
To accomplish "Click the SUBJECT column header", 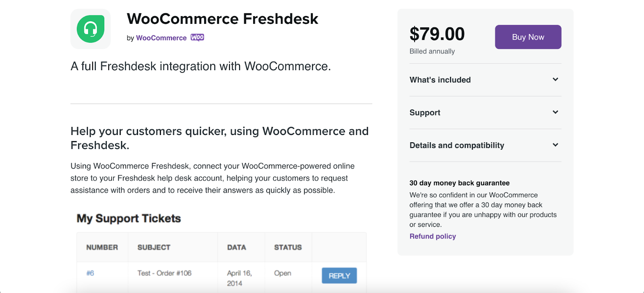I will pyautogui.click(x=154, y=247).
